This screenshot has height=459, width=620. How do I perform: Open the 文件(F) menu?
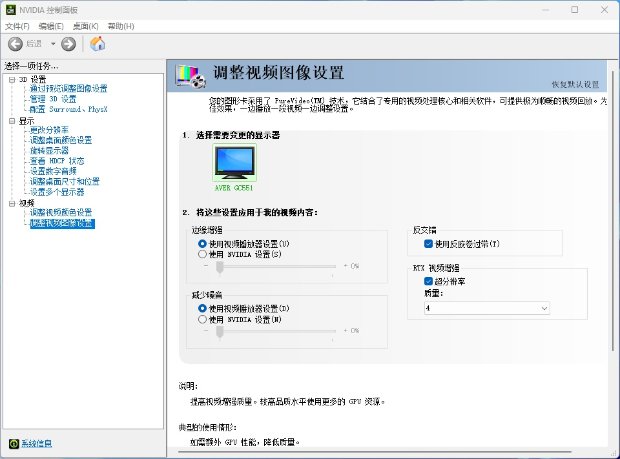click(x=17, y=26)
